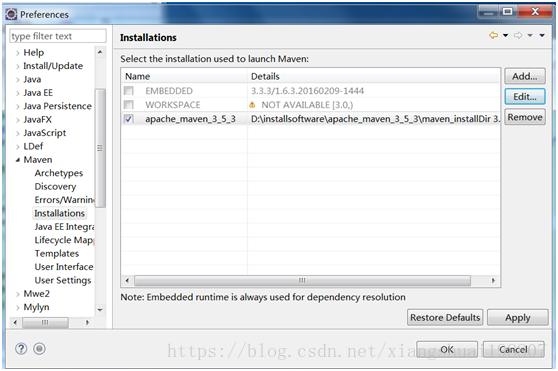
Task: Expand the Java Persistence tree node
Action: (17, 107)
